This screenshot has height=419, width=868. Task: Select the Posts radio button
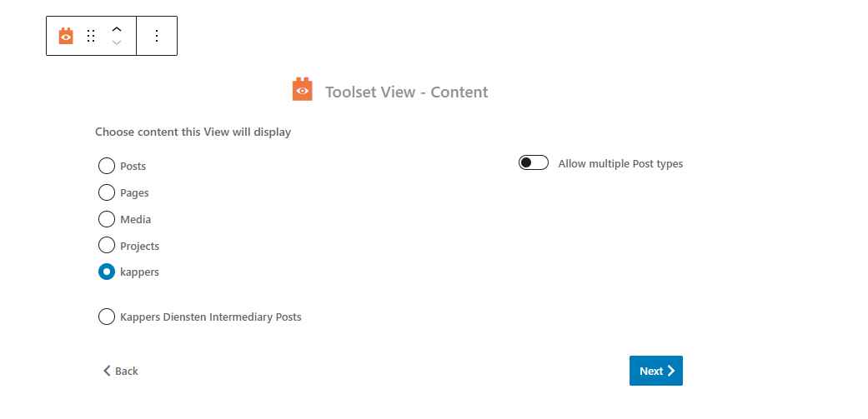[x=106, y=166]
